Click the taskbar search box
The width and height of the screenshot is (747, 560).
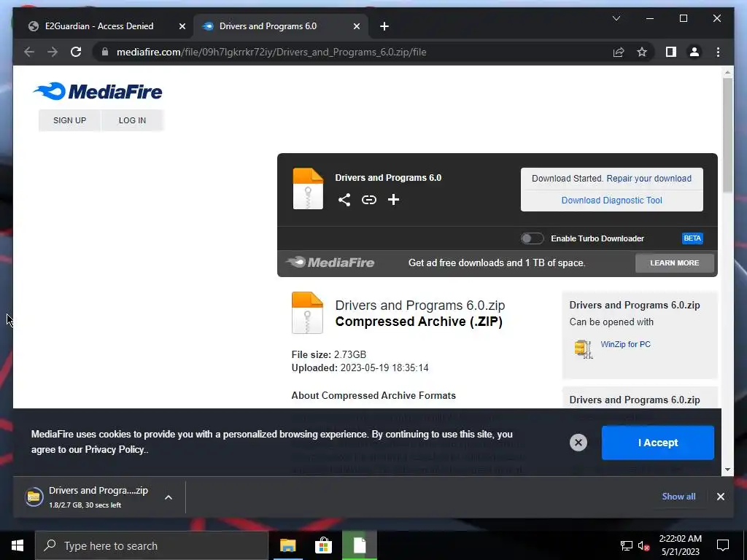click(152, 545)
